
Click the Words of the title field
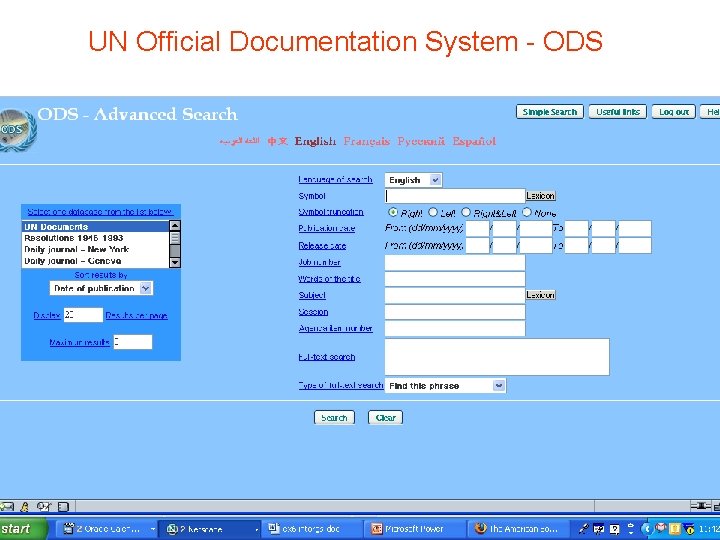tap(455, 279)
